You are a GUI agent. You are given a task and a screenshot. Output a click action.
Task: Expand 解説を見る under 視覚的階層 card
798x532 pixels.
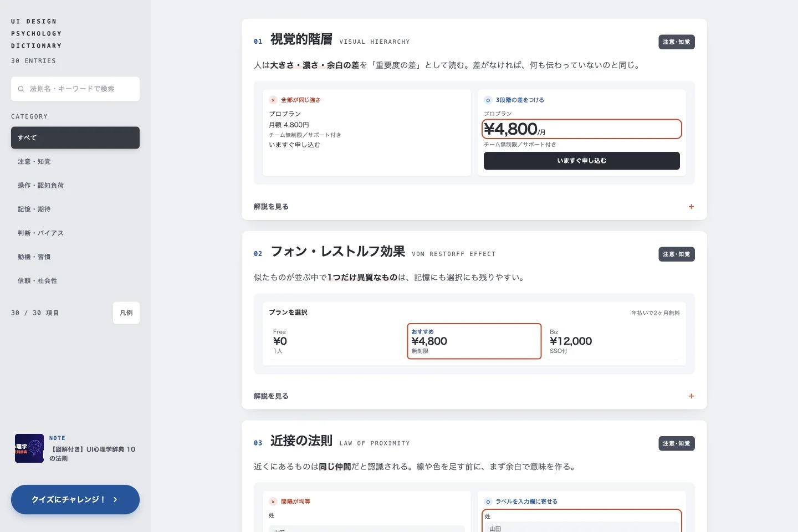pos(474,207)
